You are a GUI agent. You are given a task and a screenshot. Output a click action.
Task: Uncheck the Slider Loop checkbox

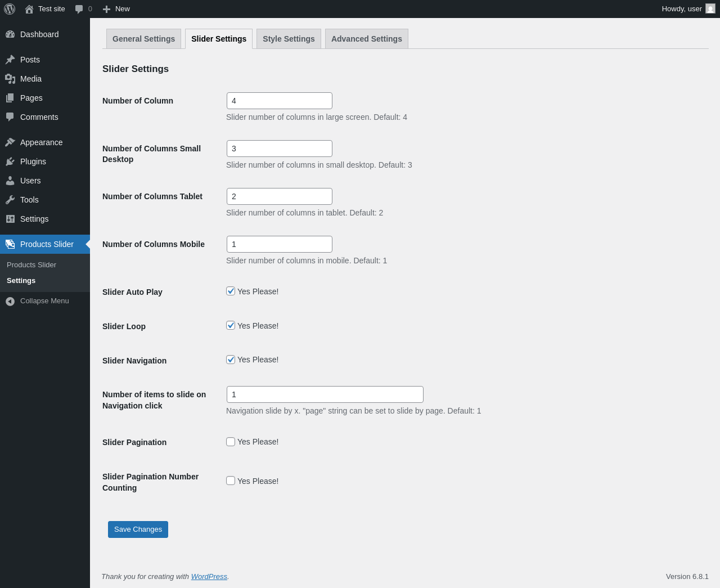tap(231, 325)
